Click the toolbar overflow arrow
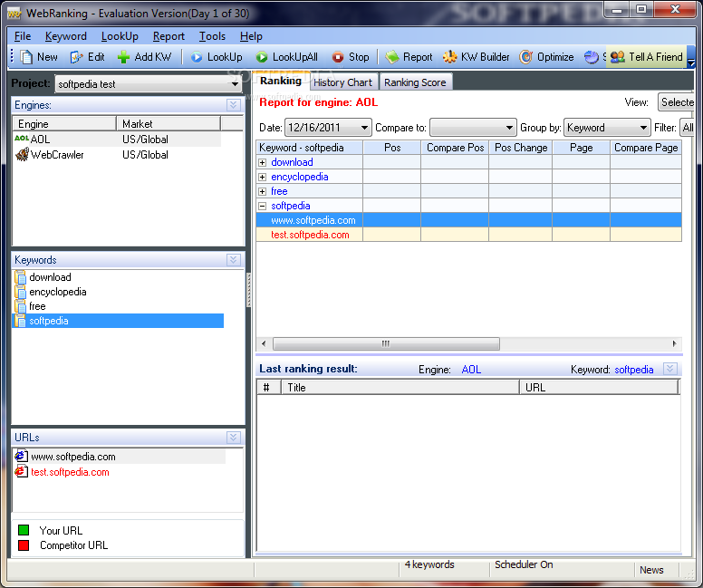The image size is (703, 588). pyautogui.click(x=691, y=63)
